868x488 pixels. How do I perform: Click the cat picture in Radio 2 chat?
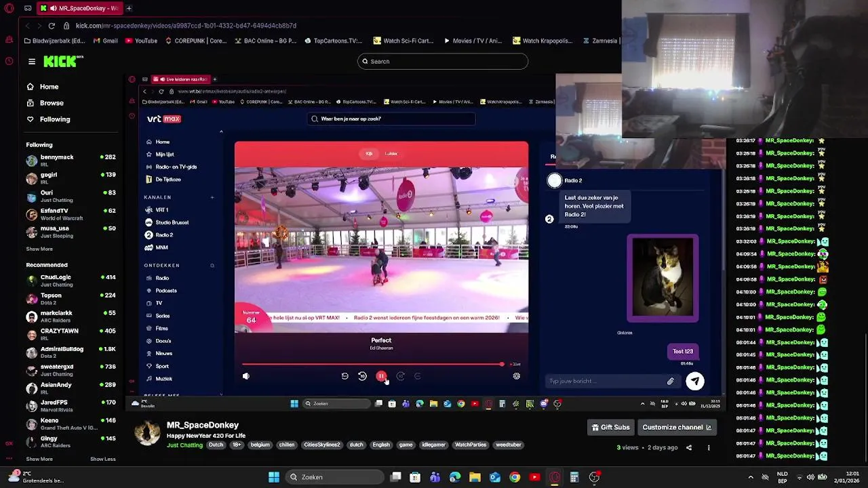pyautogui.click(x=663, y=278)
